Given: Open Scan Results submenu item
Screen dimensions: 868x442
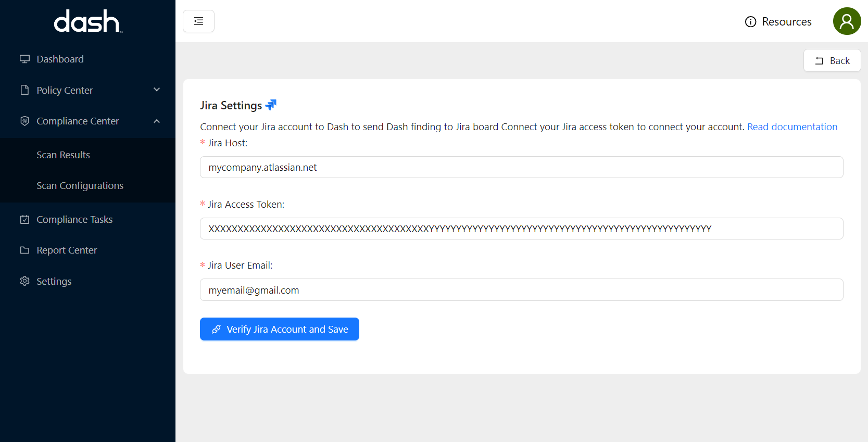Looking at the screenshot, I should pyautogui.click(x=63, y=155).
